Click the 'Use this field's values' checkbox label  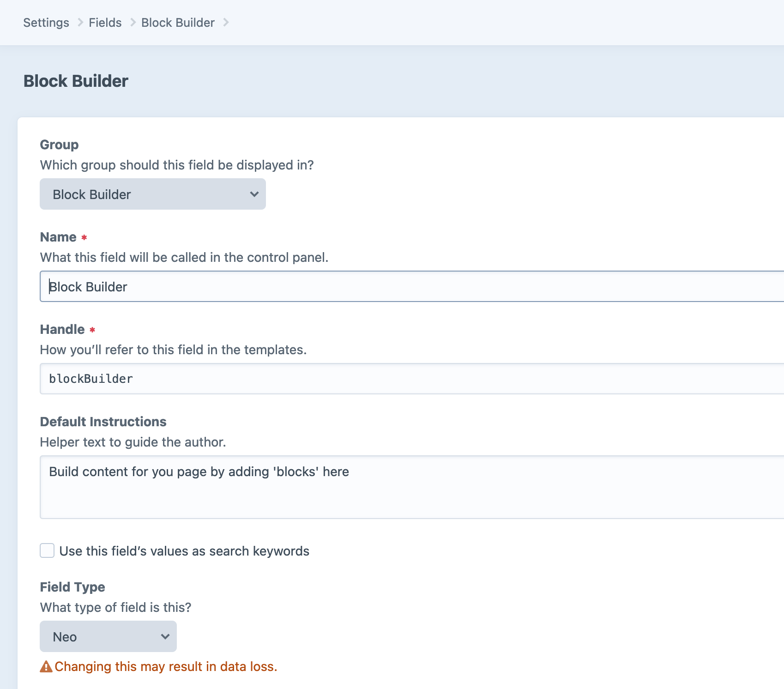coord(184,551)
